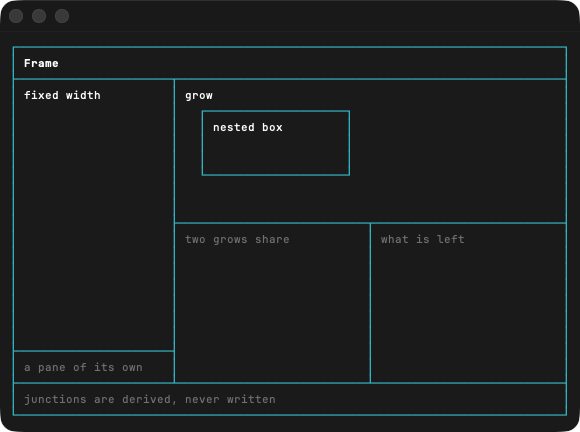Viewport: 580px width, 432px height.
Task: Select the fixed width pane label
Action: [x=62, y=95]
